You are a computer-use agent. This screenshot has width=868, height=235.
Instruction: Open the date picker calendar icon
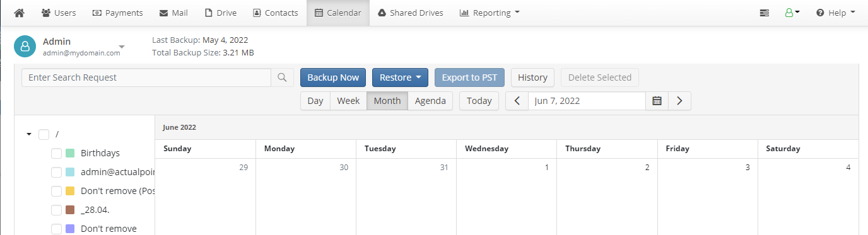657,101
